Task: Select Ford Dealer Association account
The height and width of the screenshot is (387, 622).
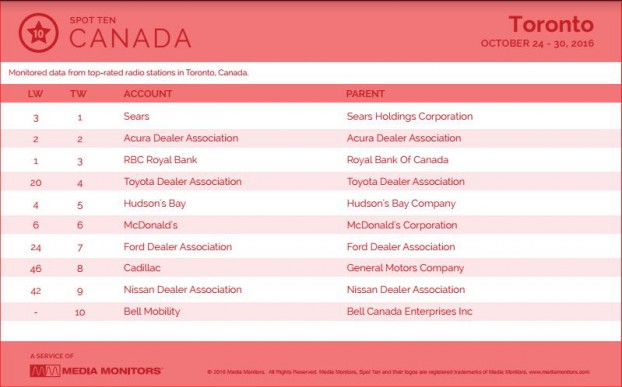Action: point(178,247)
